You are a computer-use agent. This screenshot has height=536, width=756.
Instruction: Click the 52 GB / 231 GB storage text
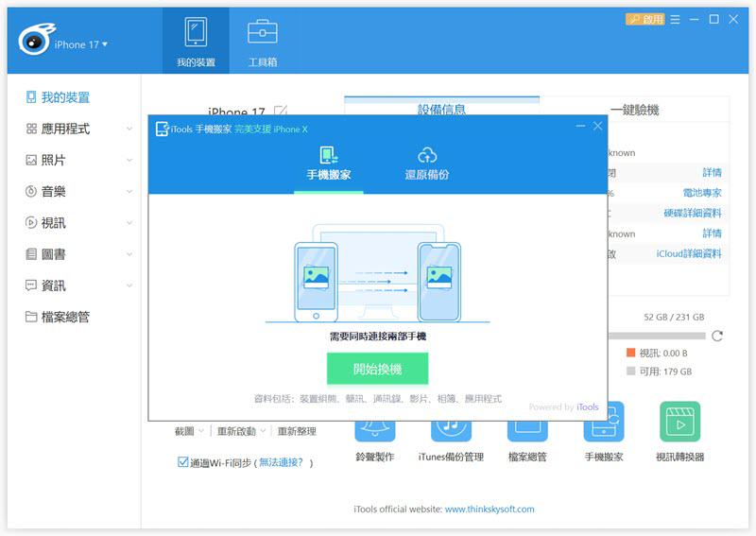(x=674, y=317)
